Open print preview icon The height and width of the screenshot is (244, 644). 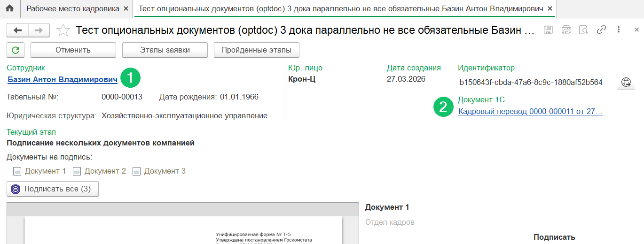(583, 30)
